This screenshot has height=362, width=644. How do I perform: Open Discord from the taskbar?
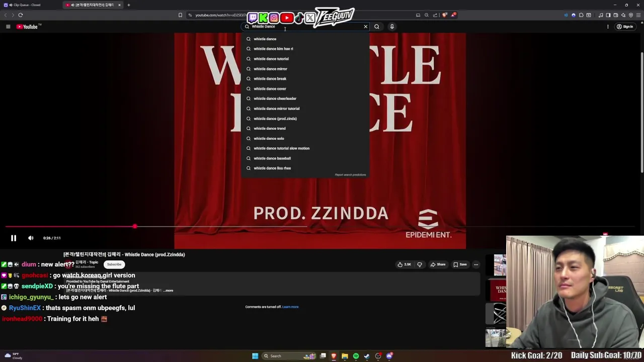coord(389,356)
